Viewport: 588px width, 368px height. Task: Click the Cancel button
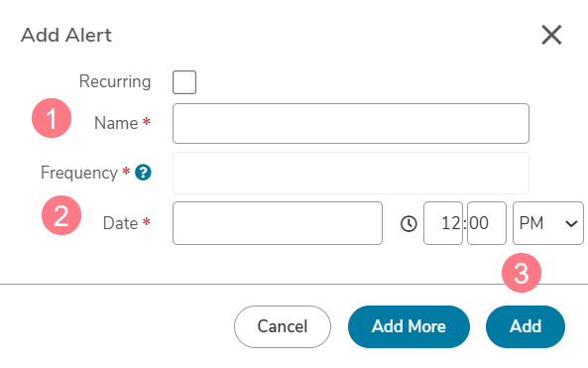coord(283,326)
